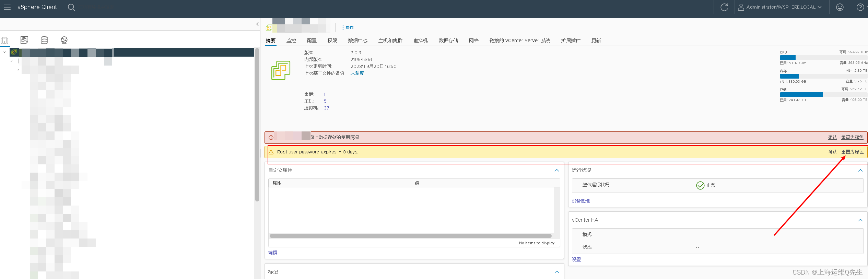Click cluster count 1 link
The width and height of the screenshot is (868, 279).
coord(324,94)
